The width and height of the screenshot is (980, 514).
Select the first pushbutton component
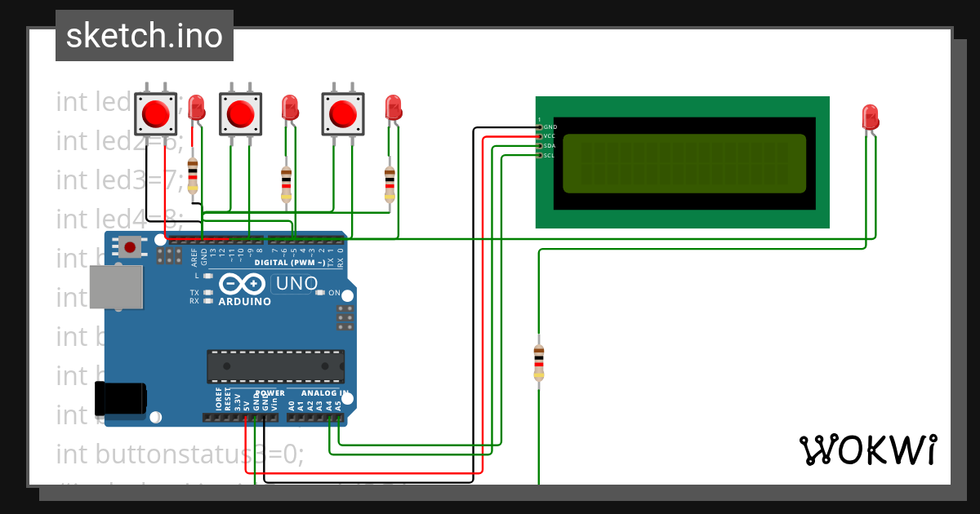[x=155, y=114]
